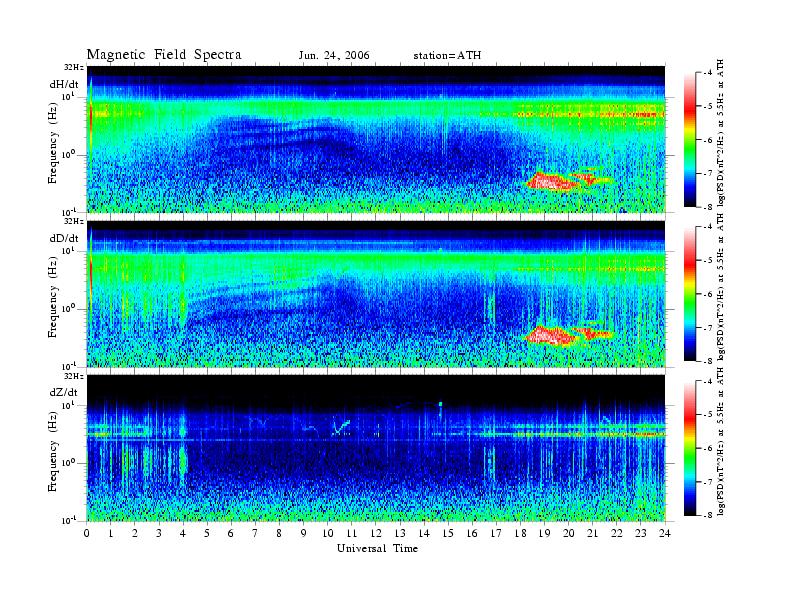Click the -8 value on dH/dt colorbar

(x=708, y=206)
